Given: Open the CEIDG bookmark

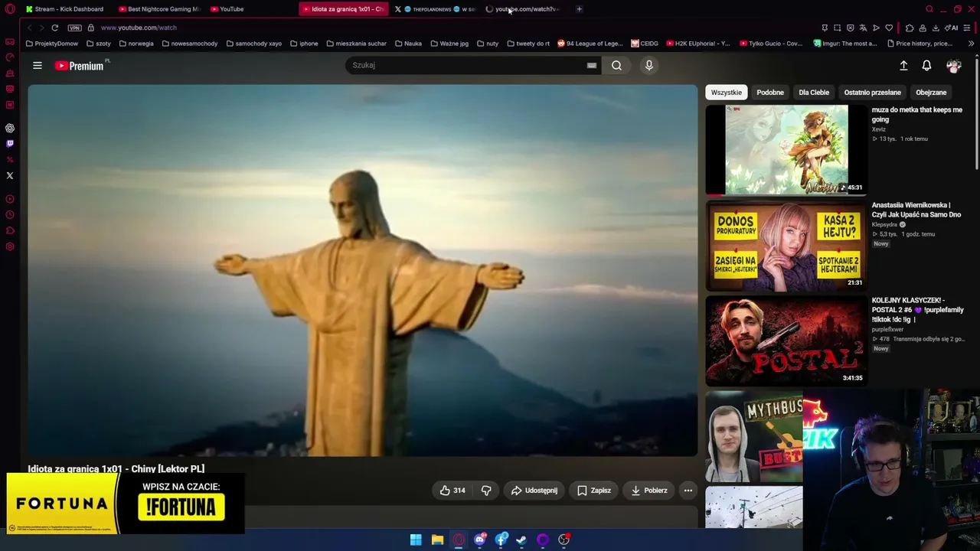Looking at the screenshot, I should (645, 44).
